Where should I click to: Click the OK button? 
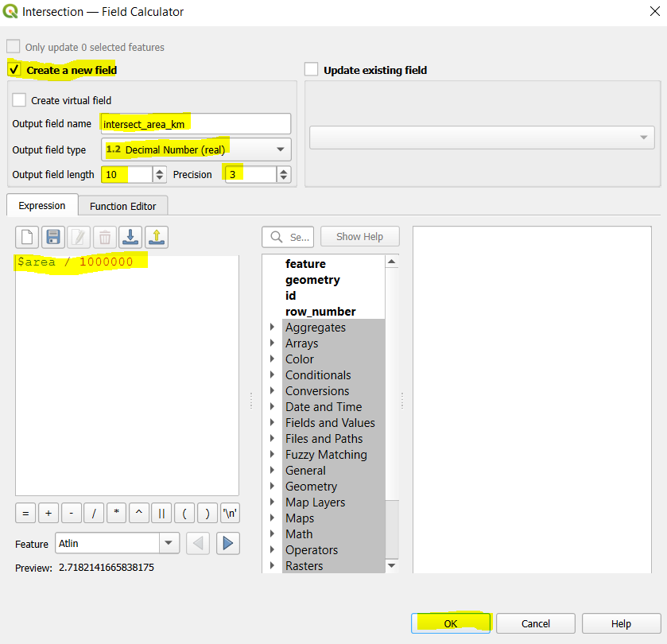(x=451, y=623)
